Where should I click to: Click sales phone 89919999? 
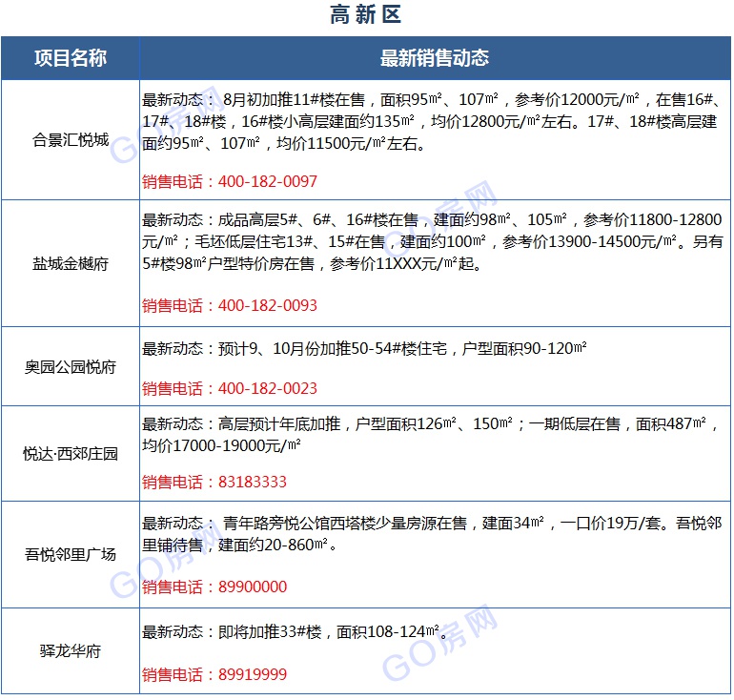click(253, 674)
